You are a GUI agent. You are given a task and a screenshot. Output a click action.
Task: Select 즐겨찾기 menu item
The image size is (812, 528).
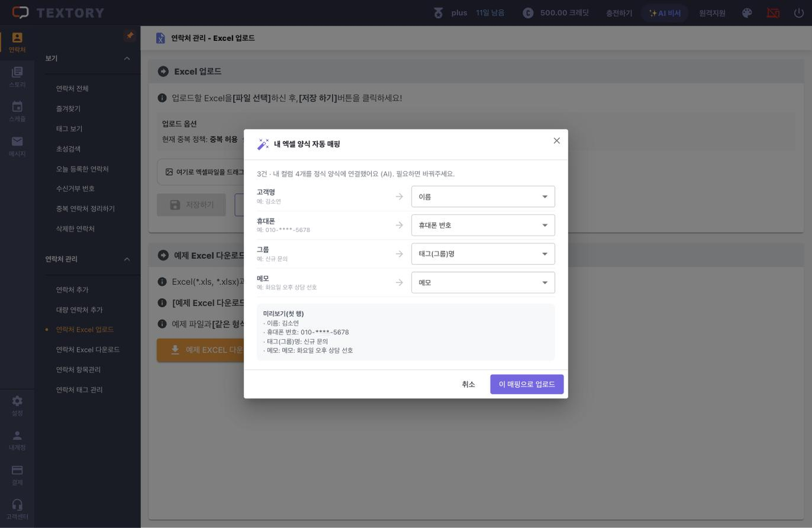click(68, 108)
